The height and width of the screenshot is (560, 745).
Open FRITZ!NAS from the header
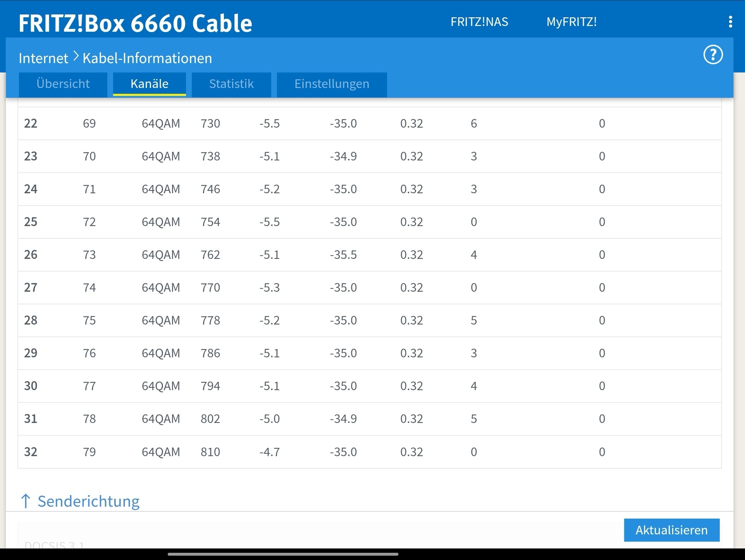click(479, 22)
